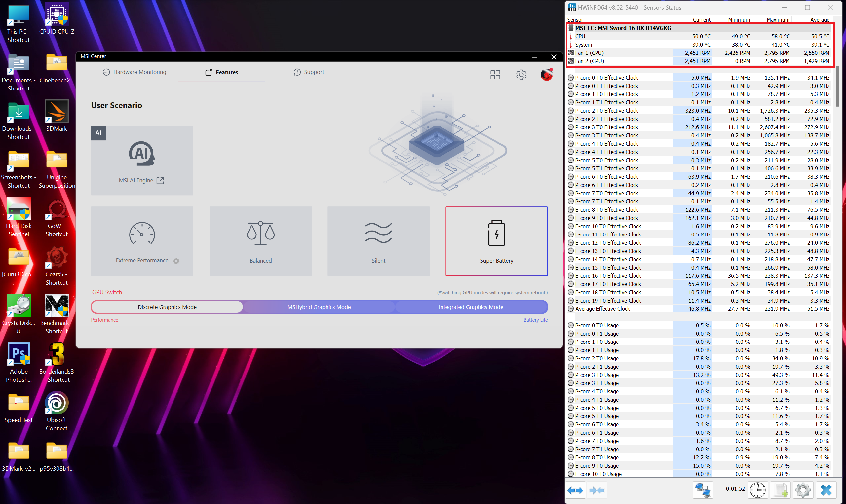Open 3DMark desktop shortcut

coord(57,116)
